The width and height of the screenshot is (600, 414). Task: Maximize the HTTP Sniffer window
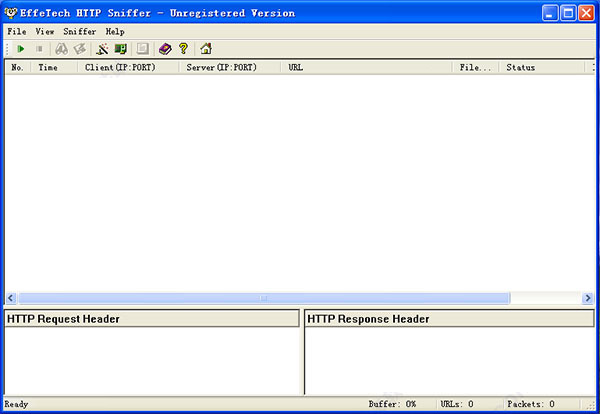[x=568, y=13]
